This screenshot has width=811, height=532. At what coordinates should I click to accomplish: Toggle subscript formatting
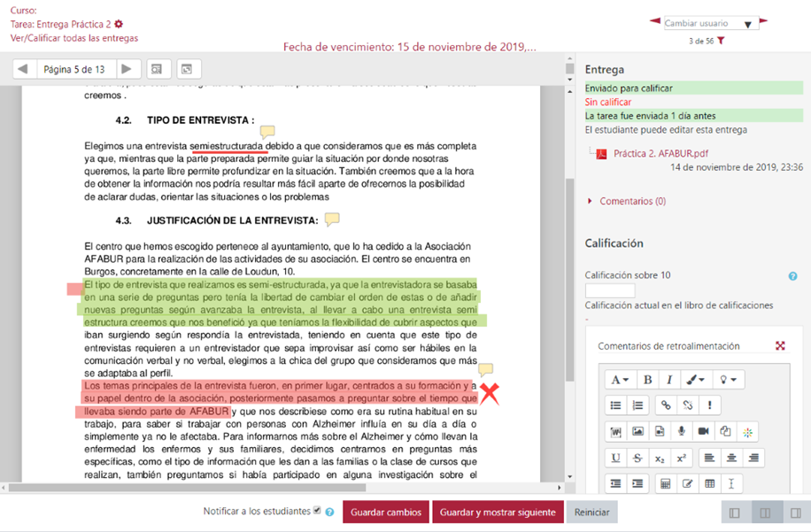coord(660,458)
